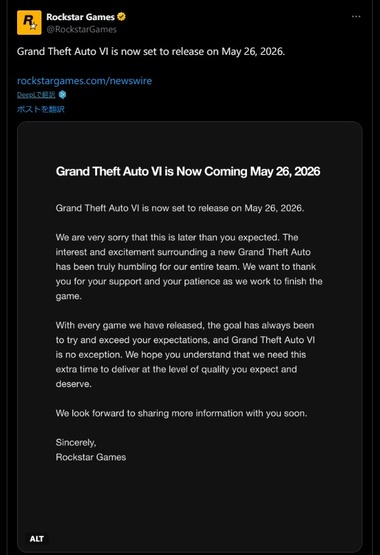
Task: Click the 'We look forward to sharing' line
Action: coord(181,413)
